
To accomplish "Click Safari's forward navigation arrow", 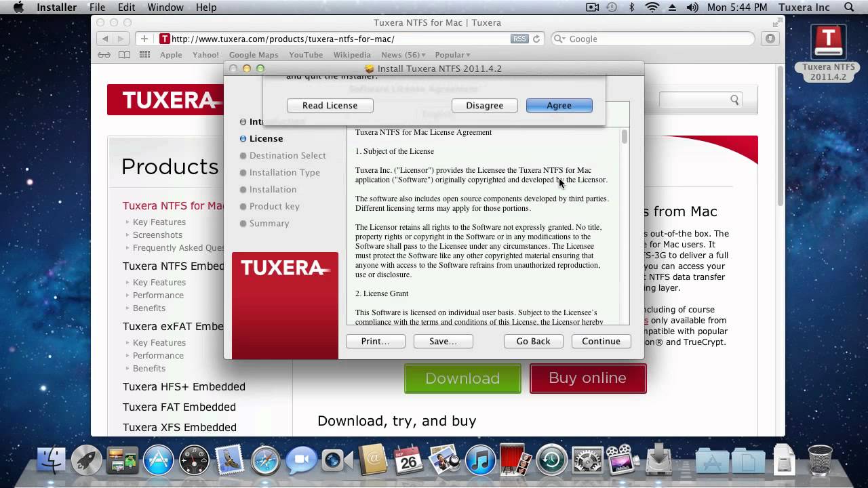I will (x=121, y=39).
